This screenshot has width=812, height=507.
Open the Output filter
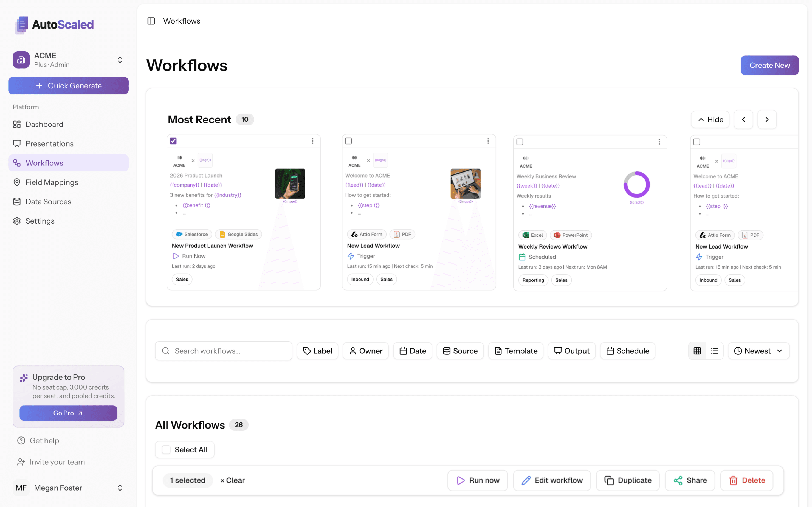[x=572, y=351]
